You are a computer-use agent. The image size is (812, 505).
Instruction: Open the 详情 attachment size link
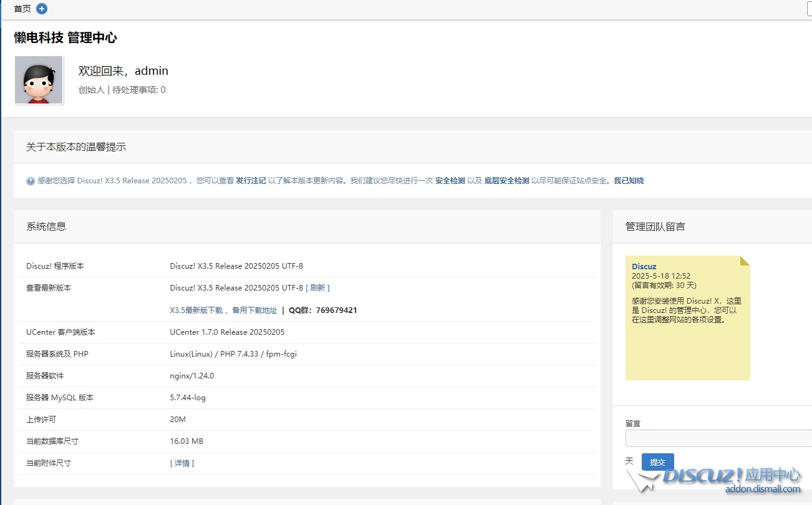click(x=182, y=463)
